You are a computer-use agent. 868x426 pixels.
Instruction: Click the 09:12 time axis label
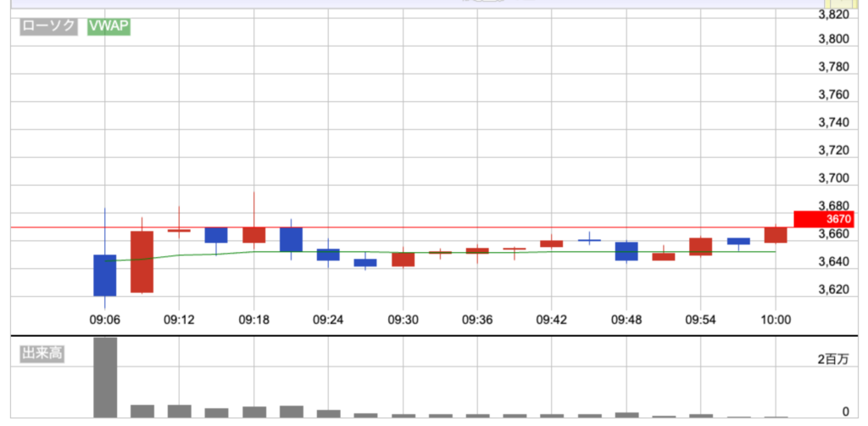click(179, 320)
